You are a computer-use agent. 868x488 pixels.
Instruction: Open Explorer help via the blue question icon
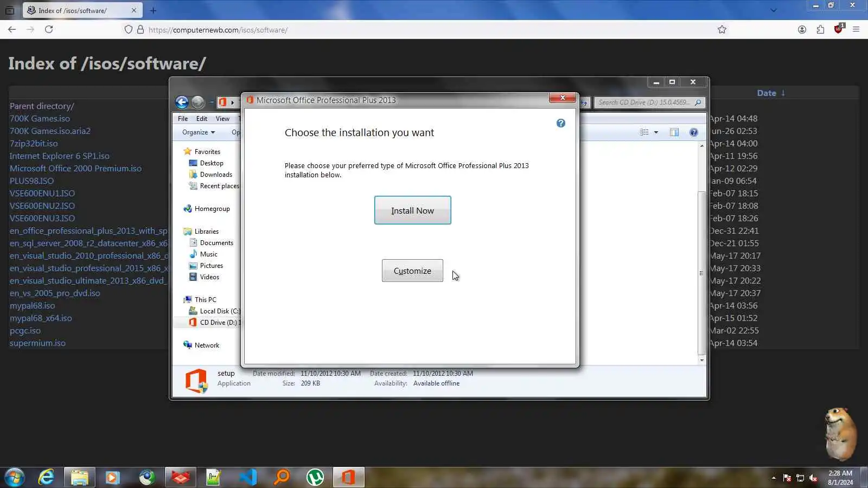[x=693, y=132]
